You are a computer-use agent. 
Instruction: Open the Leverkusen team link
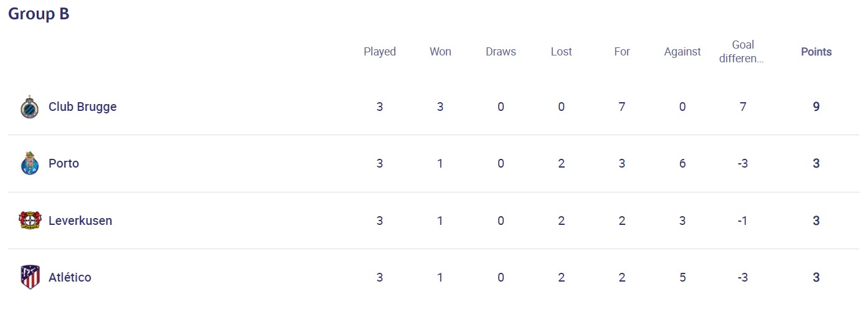click(x=80, y=221)
